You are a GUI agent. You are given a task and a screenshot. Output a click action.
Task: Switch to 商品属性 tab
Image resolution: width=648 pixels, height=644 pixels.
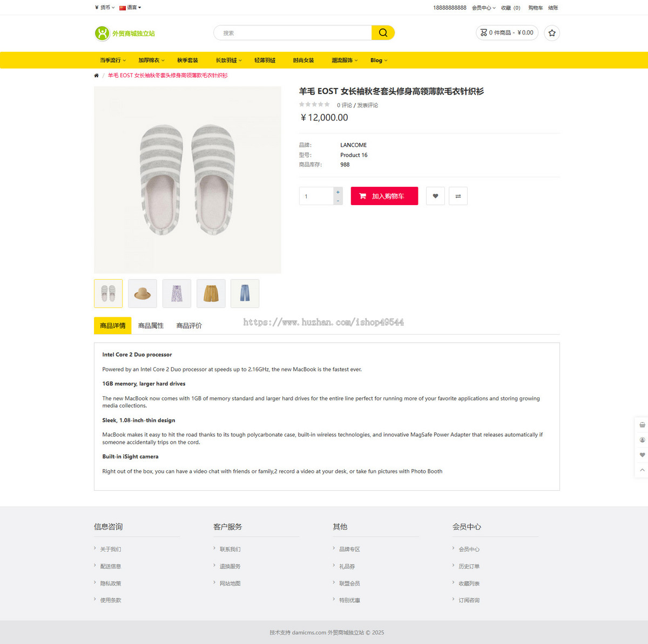[x=151, y=326]
